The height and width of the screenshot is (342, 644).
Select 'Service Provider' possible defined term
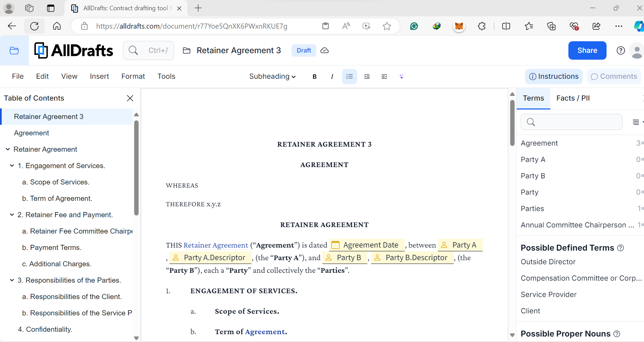[x=548, y=295]
